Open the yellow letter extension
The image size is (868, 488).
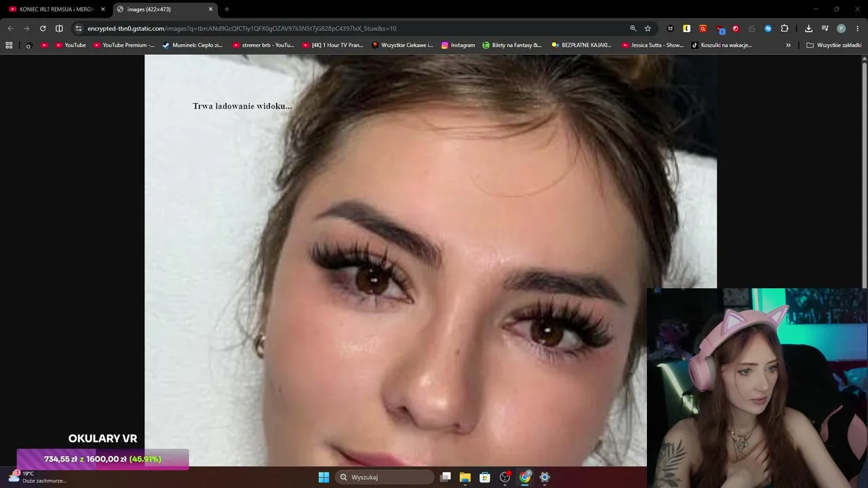tap(687, 28)
